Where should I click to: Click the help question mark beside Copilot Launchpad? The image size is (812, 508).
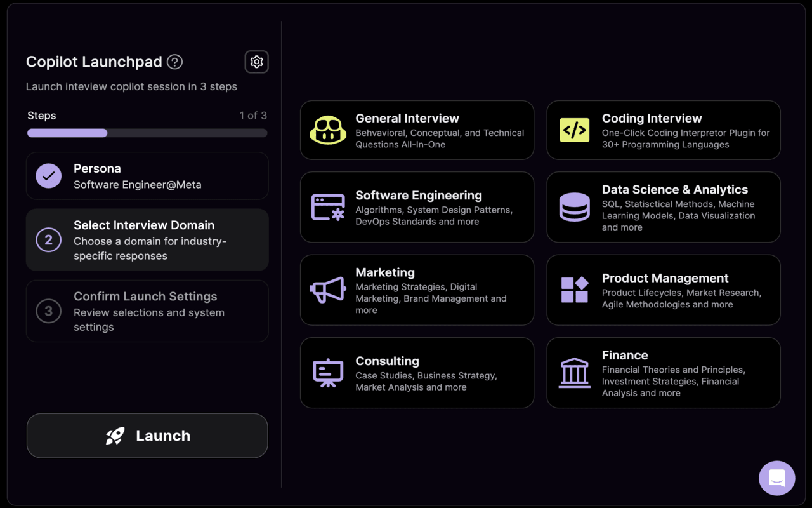point(174,62)
